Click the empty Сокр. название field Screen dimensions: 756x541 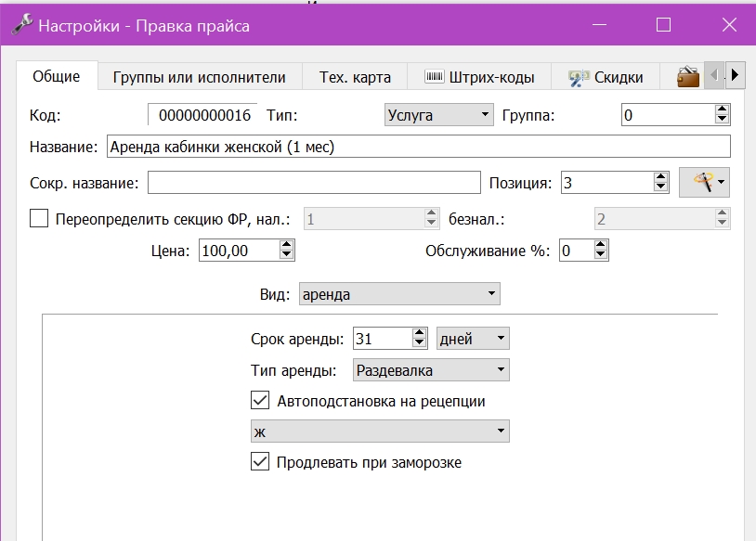(x=314, y=183)
